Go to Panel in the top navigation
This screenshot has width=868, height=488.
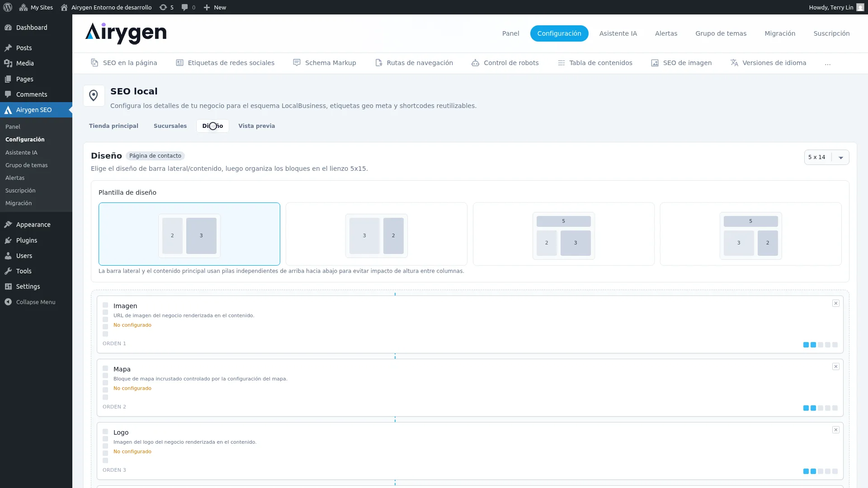pos(510,33)
